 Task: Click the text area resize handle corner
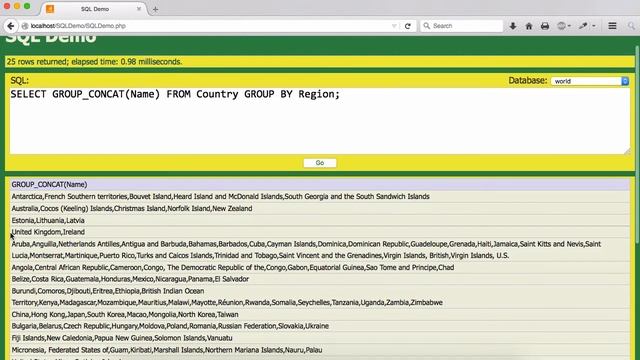pyautogui.click(x=627, y=151)
